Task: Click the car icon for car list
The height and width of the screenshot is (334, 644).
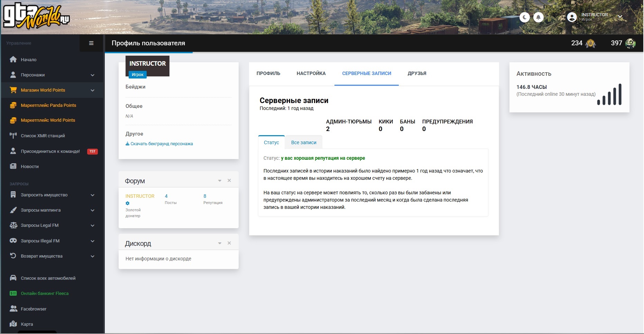Action: [13, 278]
